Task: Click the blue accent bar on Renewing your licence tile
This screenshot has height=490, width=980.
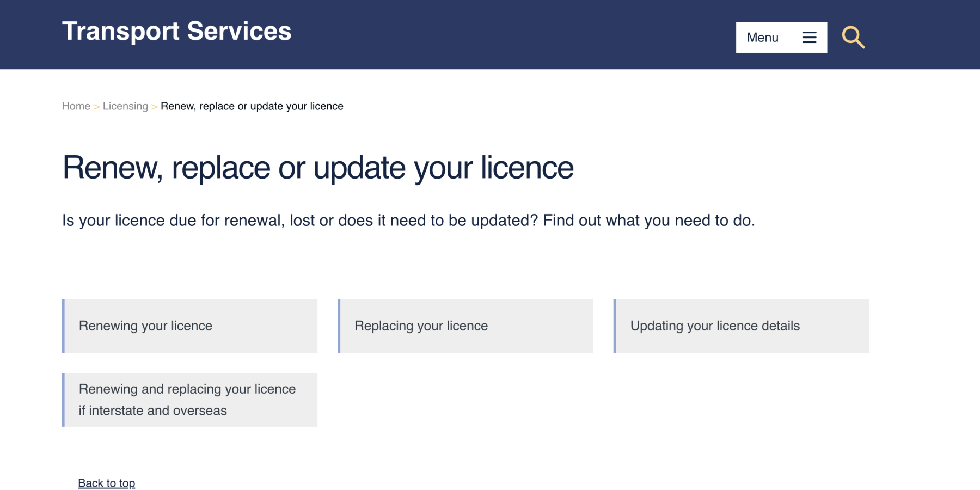Action: 64,326
